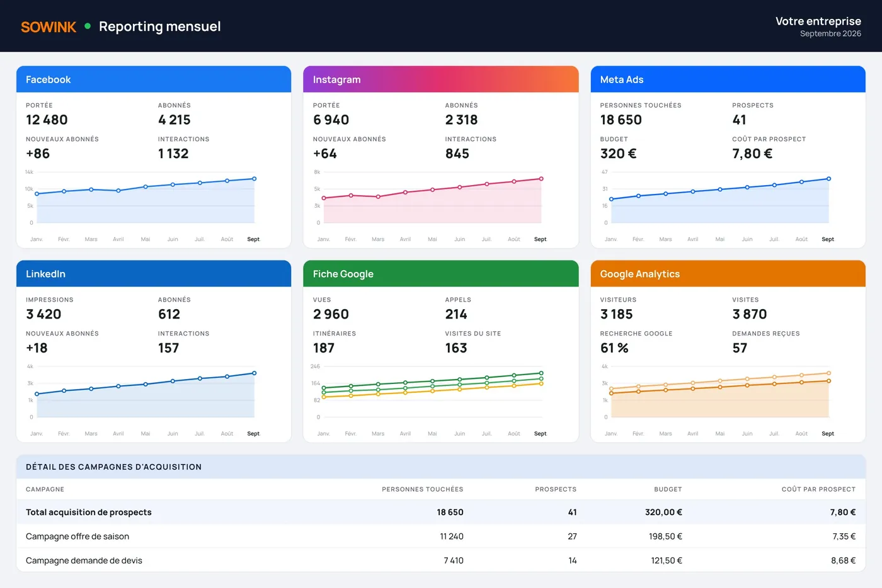Select Instagram Abonnés value 2 318

coord(461,120)
